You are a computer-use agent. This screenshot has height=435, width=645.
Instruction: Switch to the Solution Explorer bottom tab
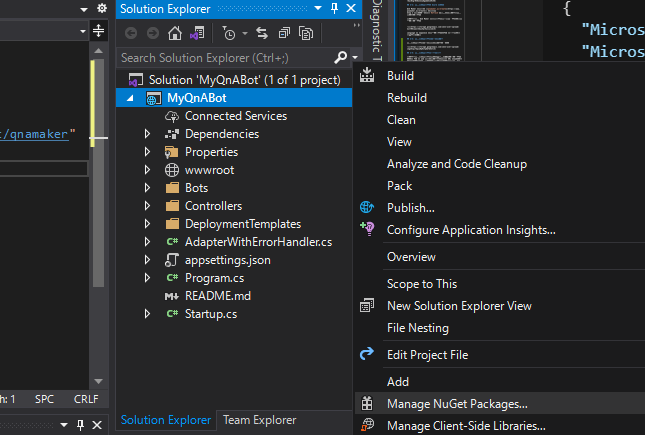click(x=166, y=420)
